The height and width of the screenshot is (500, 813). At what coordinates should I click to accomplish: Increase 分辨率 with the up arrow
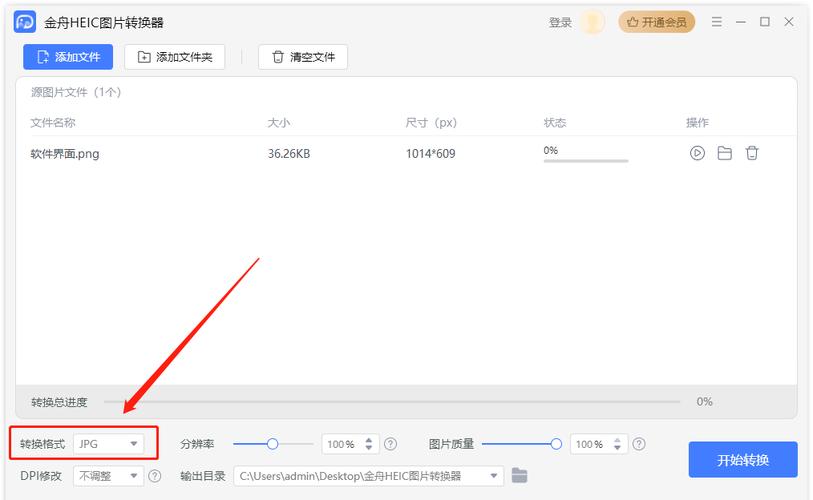coord(369,440)
